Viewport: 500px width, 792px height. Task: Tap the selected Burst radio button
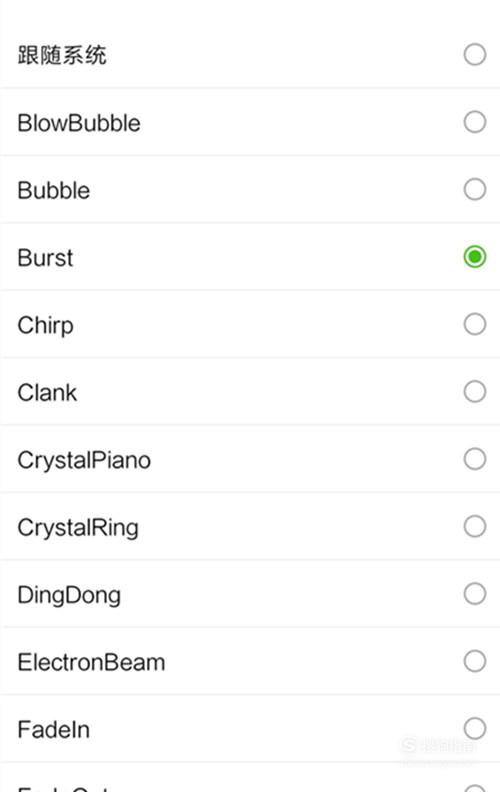[475, 257]
